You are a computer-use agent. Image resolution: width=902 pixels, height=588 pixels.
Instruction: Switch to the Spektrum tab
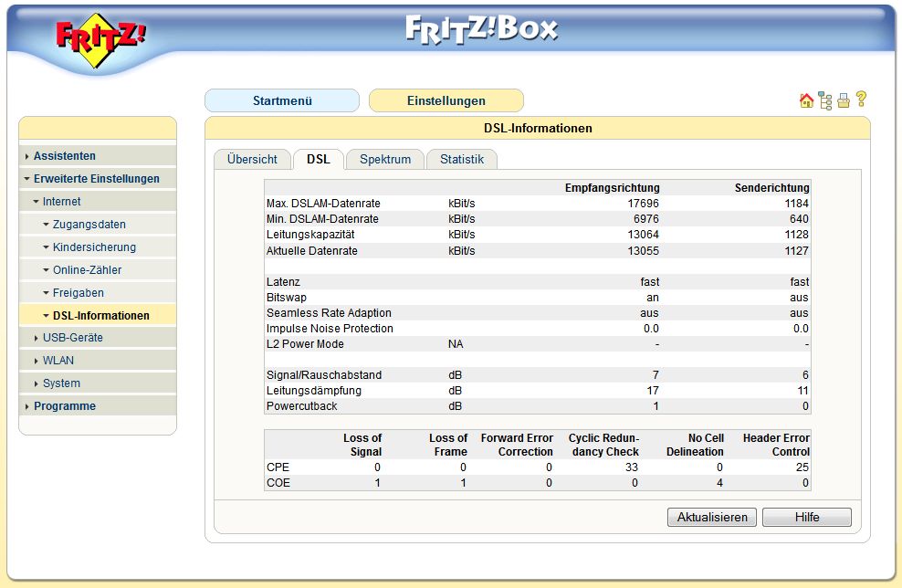click(x=385, y=160)
